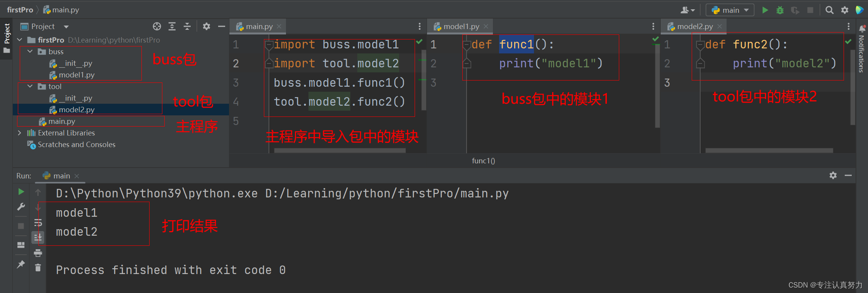The width and height of the screenshot is (868, 293).
Task: Open tab options menu for model1.py pane
Action: pos(653,26)
